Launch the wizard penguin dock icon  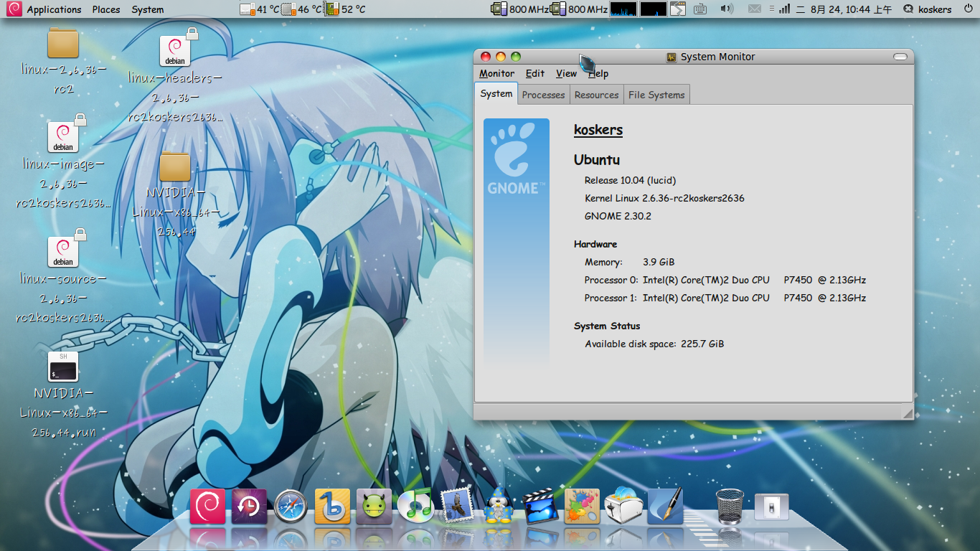point(498,507)
